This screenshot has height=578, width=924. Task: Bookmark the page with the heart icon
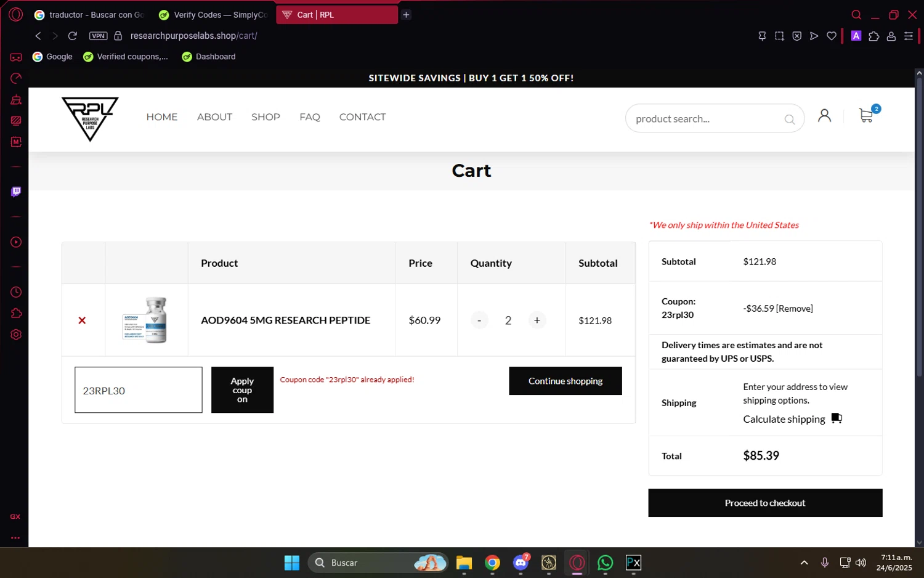coord(832,36)
